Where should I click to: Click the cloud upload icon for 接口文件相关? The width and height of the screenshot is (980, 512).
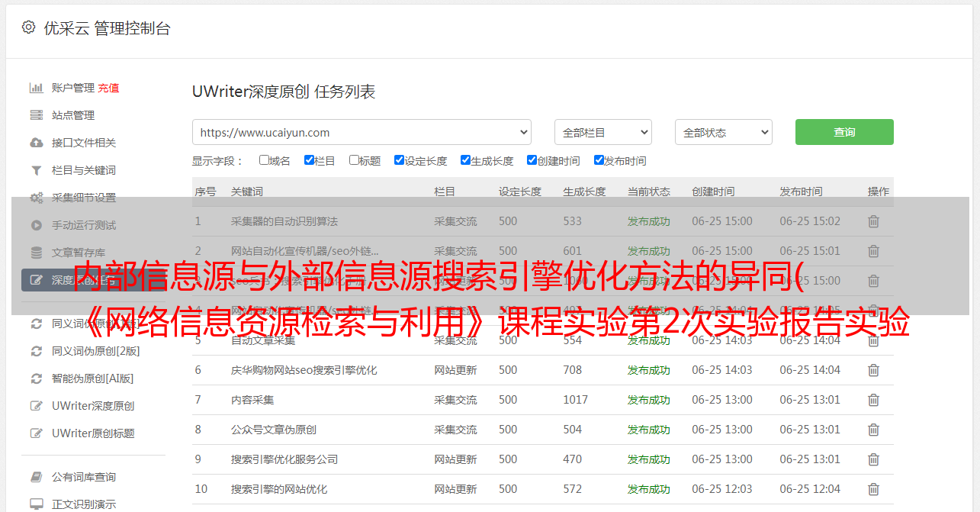click(x=36, y=143)
